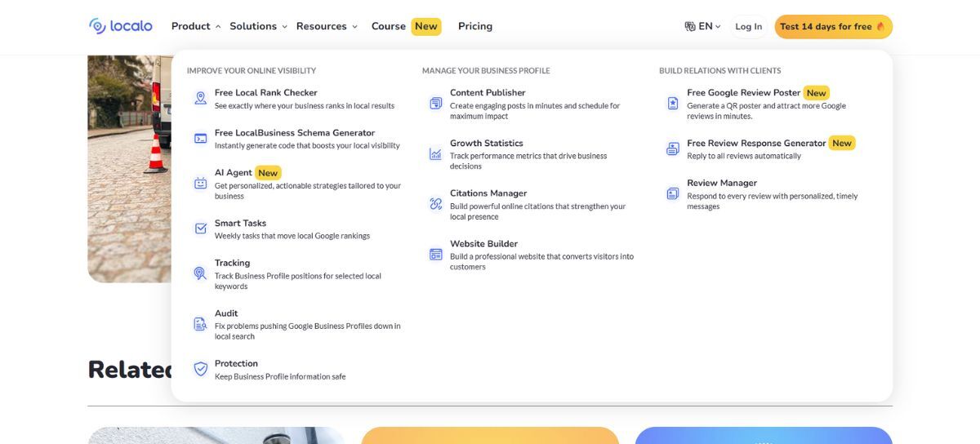This screenshot has height=444, width=980.
Task: Collapse the Product dropdown menu
Action: (196, 26)
